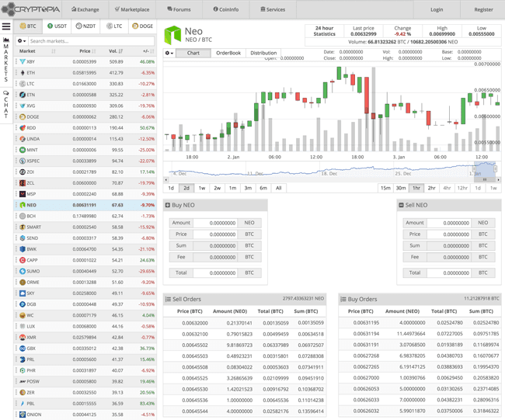Set candle interval to 30m
The width and height of the screenshot is (505, 420).
[401, 188]
